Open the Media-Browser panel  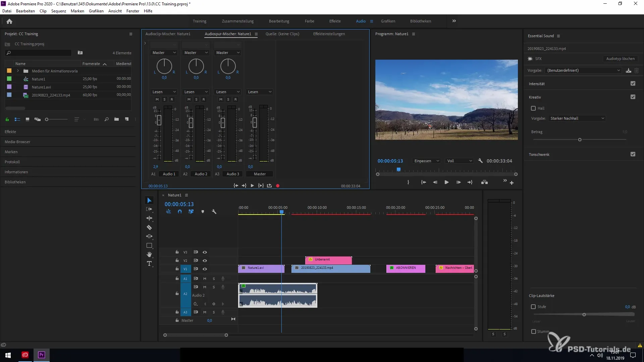pos(17,142)
